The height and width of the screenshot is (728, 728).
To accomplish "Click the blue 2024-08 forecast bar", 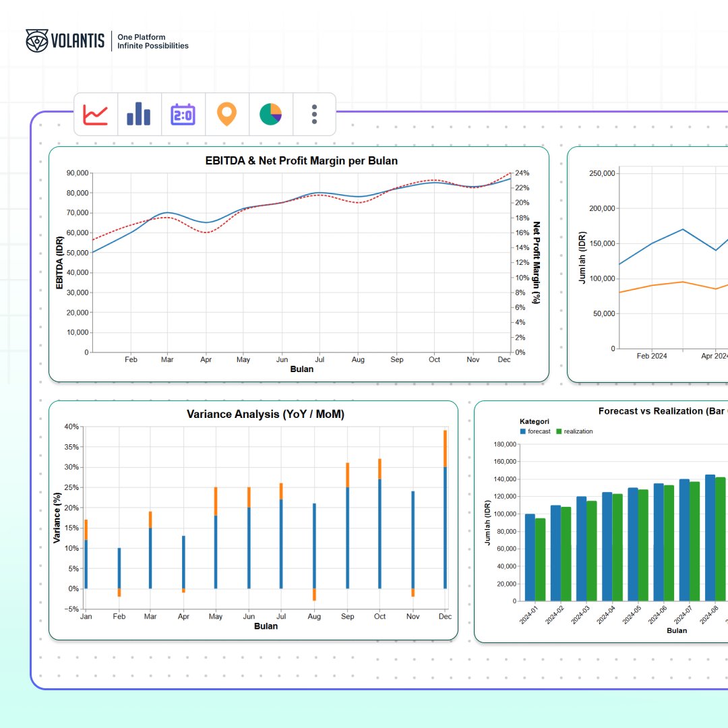I will 710,538.
